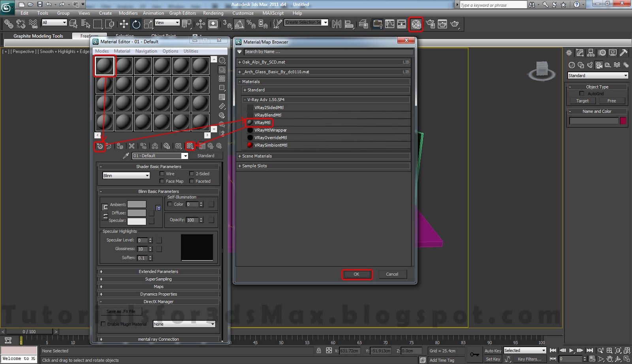Expand the Standard materials group
The height and width of the screenshot is (364, 632).
[x=326, y=90]
